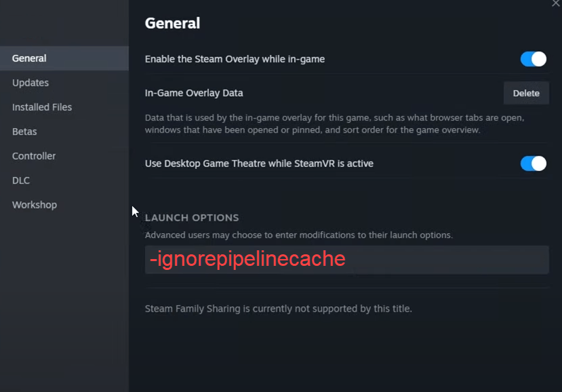Close the properties window
Screen dimensions: 562x392
pyautogui.click(x=556, y=3)
